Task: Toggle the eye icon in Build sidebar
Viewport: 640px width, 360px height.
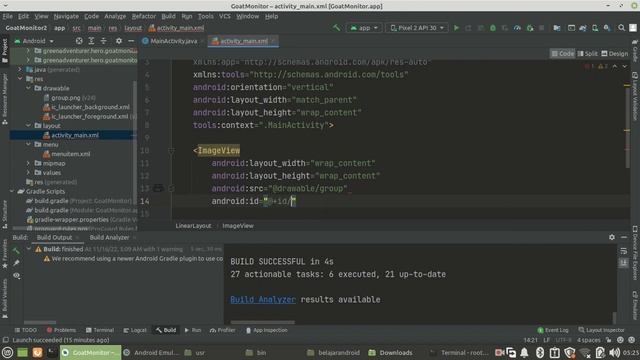Action: point(16,276)
